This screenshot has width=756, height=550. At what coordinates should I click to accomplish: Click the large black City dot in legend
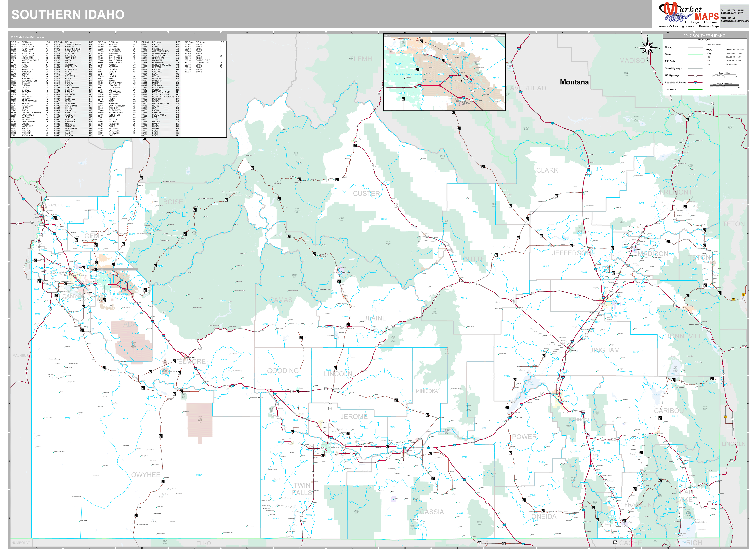(x=707, y=50)
